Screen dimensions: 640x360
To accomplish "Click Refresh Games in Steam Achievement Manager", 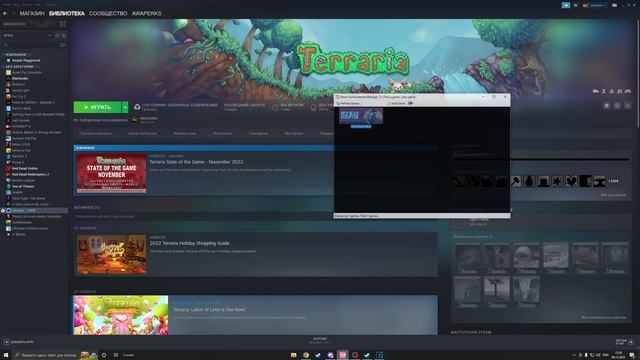I will pyautogui.click(x=348, y=103).
